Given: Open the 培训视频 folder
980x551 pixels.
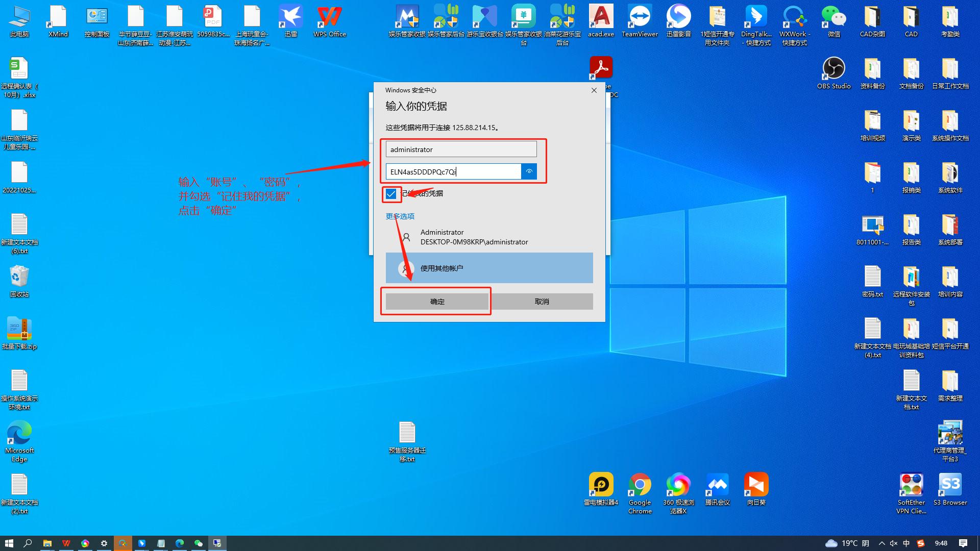Looking at the screenshot, I should click(873, 126).
